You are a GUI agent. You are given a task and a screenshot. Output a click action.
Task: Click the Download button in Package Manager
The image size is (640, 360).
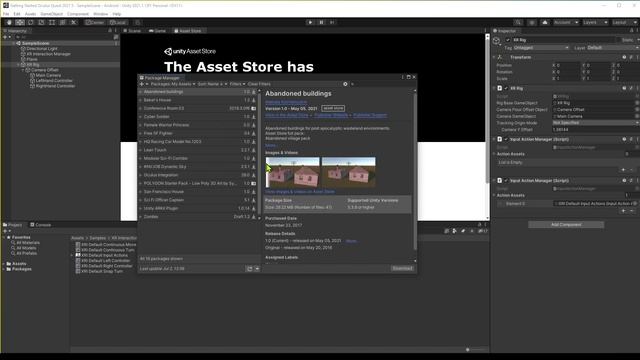(402, 269)
